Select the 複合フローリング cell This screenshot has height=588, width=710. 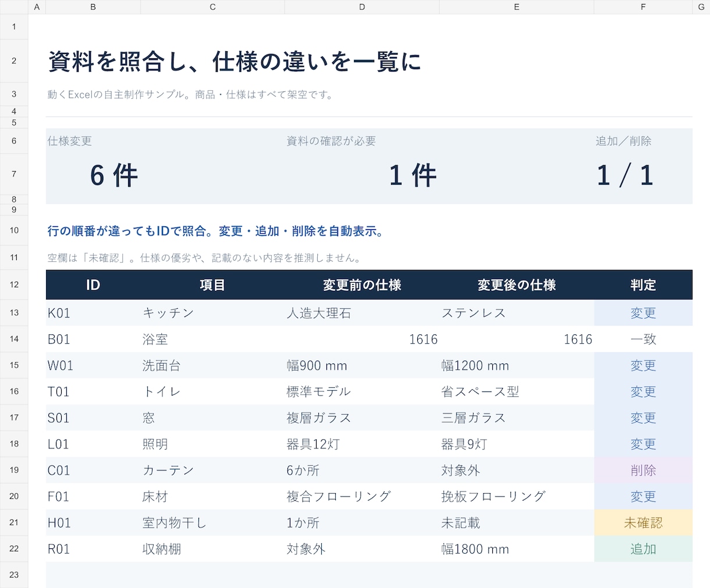(x=362, y=496)
